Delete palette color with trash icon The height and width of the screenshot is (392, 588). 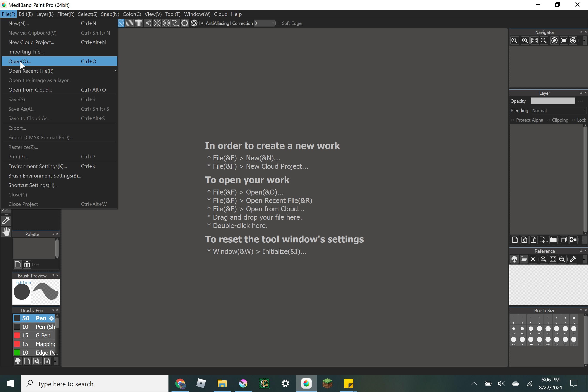click(x=27, y=264)
